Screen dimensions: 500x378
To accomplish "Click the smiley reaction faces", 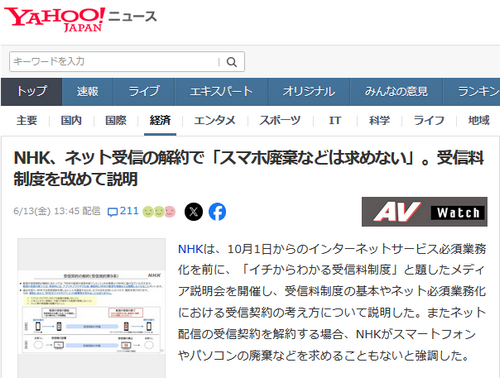I will (x=159, y=212).
